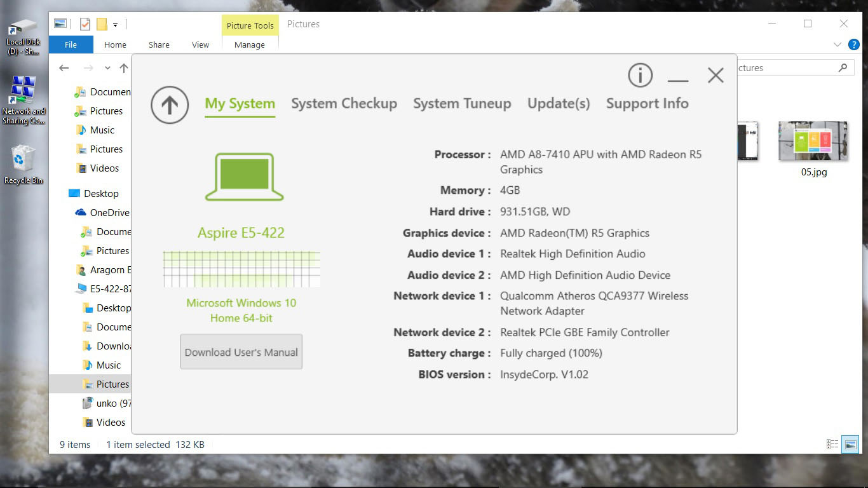Image resolution: width=868 pixels, height=488 pixels.
Task: Open the info icon in Acer Care Center
Action: [640, 75]
